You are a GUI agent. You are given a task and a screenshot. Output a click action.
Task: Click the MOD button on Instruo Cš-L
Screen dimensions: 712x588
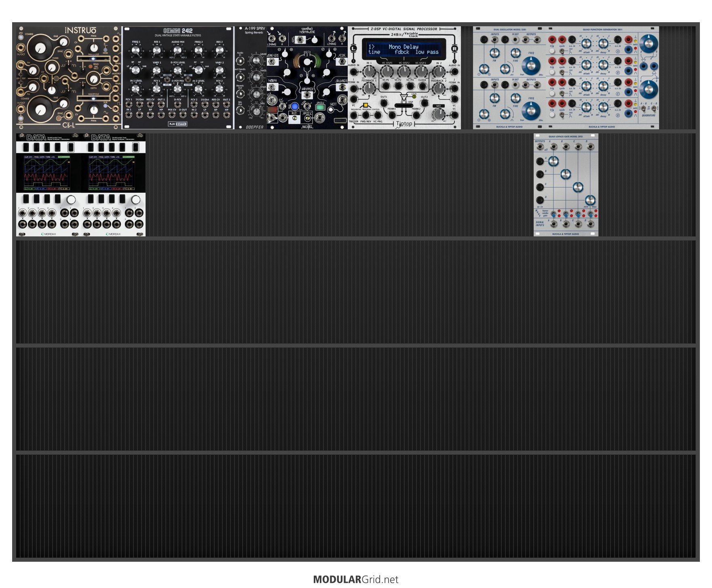click(x=106, y=50)
